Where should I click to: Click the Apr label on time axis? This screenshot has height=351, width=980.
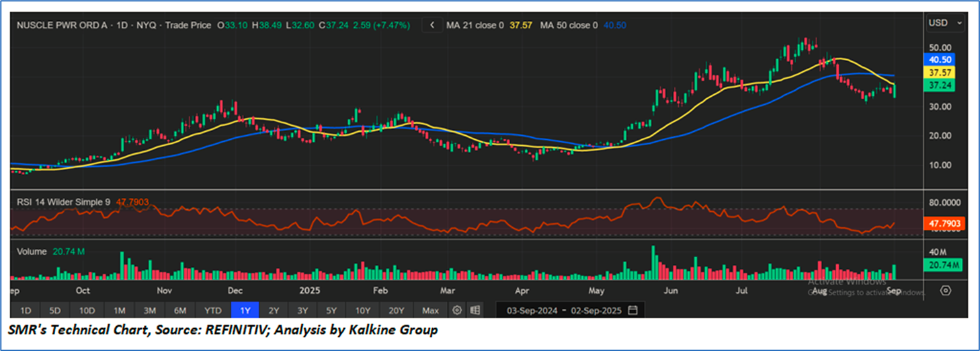pyautogui.click(x=522, y=291)
